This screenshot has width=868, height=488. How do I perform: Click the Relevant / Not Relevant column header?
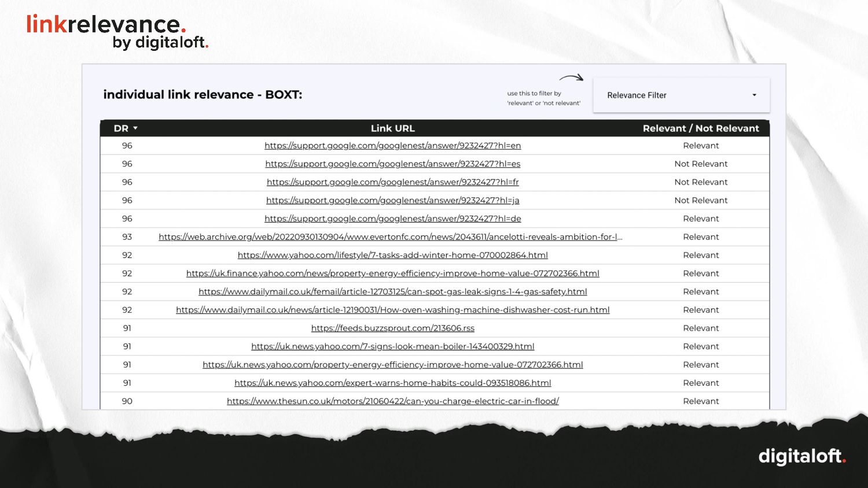pyautogui.click(x=701, y=128)
